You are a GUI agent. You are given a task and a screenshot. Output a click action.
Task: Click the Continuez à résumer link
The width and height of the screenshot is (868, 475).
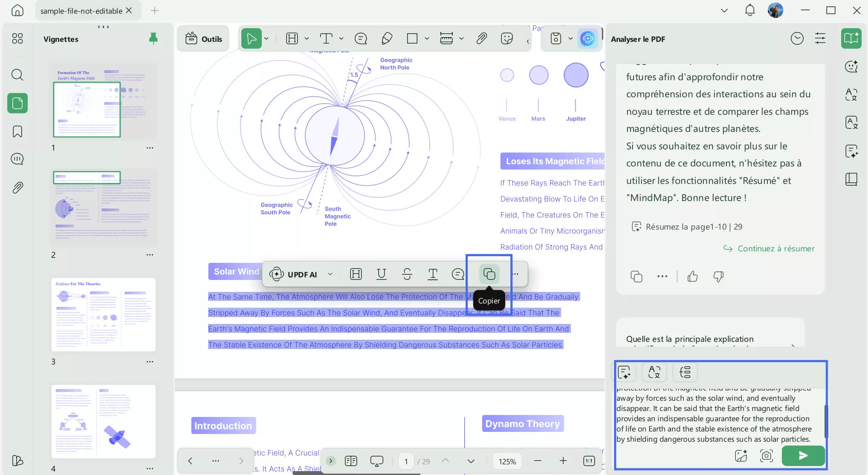(775, 248)
